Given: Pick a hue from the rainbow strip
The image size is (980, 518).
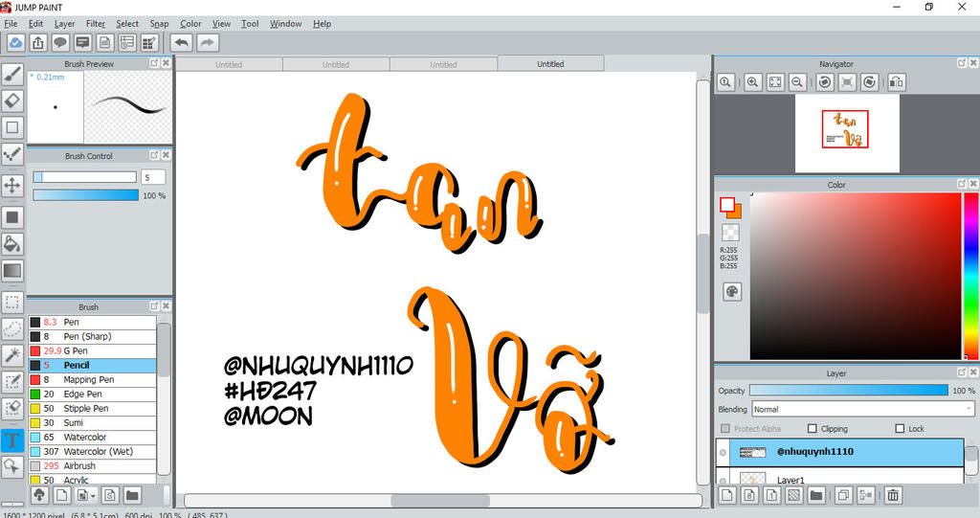Looking at the screenshot, I should pyautogui.click(x=970, y=276).
